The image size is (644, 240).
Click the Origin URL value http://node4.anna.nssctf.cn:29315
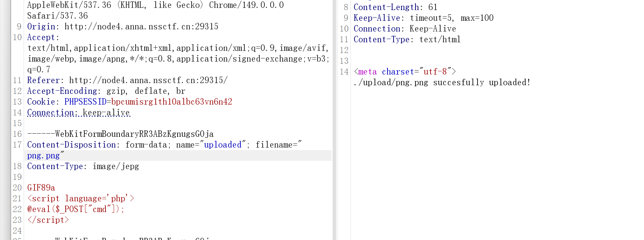coord(141,27)
